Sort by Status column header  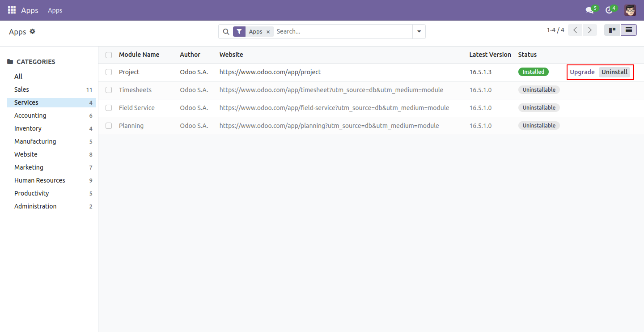click(527, 55)
